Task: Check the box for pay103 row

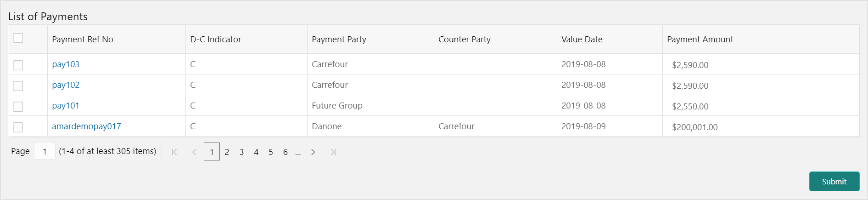Action: tap(18, 65)
